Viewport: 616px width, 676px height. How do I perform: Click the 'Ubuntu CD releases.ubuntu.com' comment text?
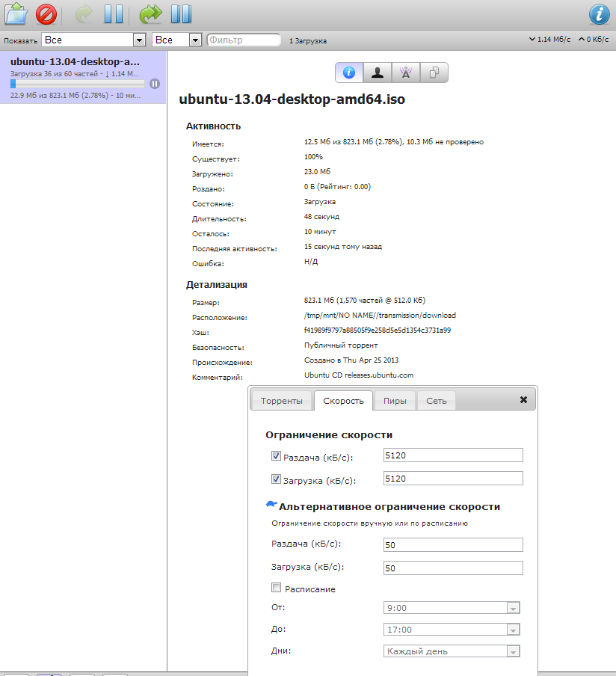tap(359, 375)
